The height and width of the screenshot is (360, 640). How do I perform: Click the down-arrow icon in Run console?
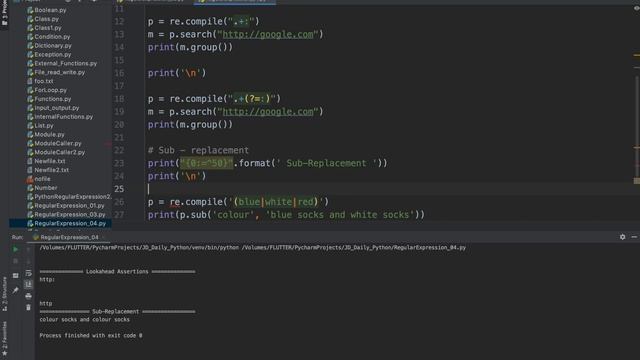(x=28, y=261)
